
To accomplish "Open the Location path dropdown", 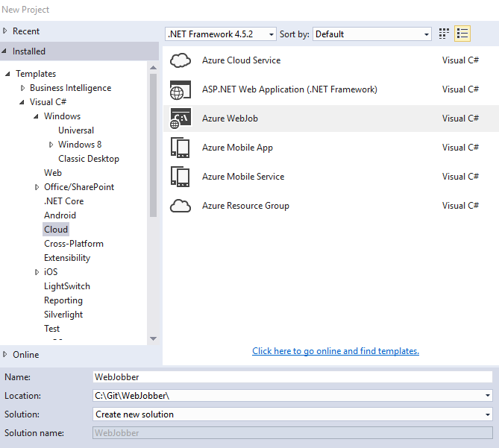I will 488,396.
